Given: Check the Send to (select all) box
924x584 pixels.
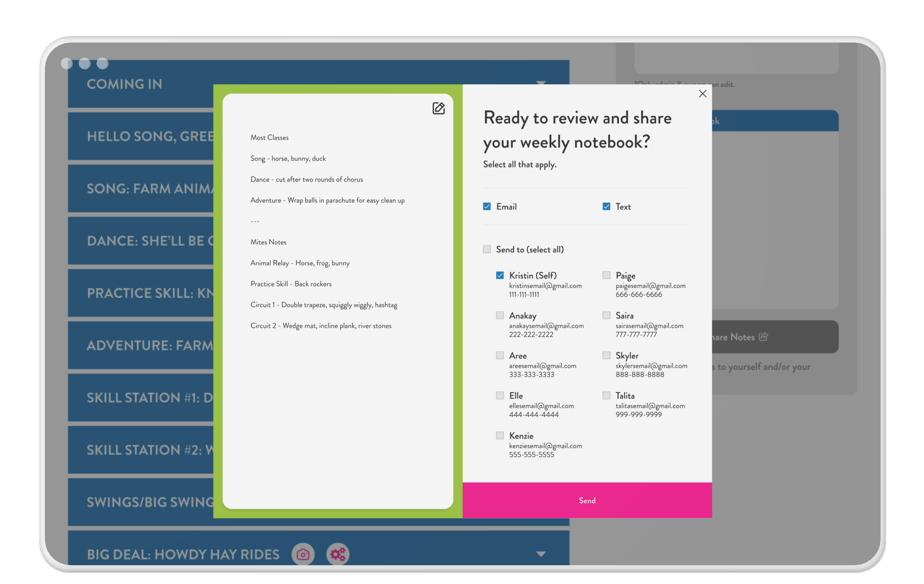Looking at the screenshot, I should tap(486, 249).
